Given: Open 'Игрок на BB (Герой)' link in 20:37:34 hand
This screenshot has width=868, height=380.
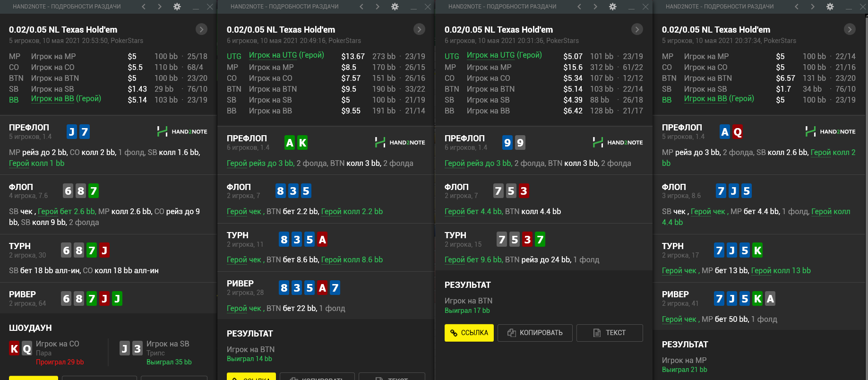Looking at the screenshot, I should click(x=719, y=99).
